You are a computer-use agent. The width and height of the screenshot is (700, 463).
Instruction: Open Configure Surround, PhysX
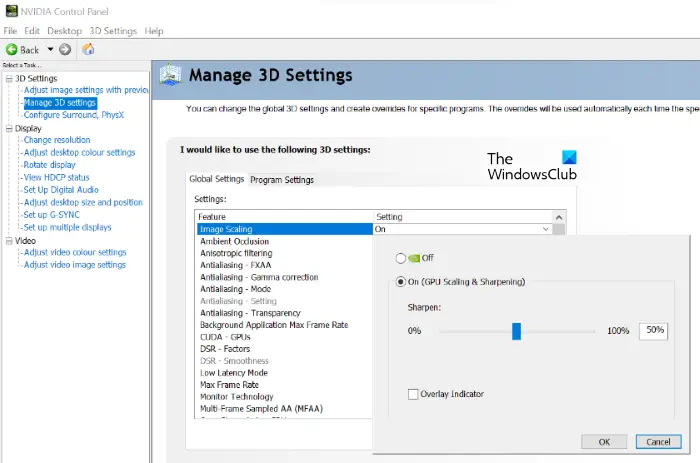[74, 115]
